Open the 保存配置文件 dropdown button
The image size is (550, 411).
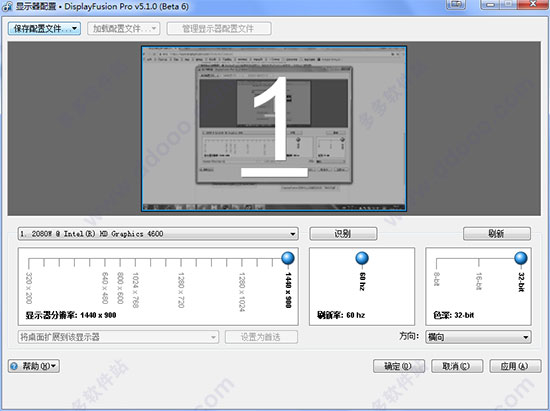44,28
